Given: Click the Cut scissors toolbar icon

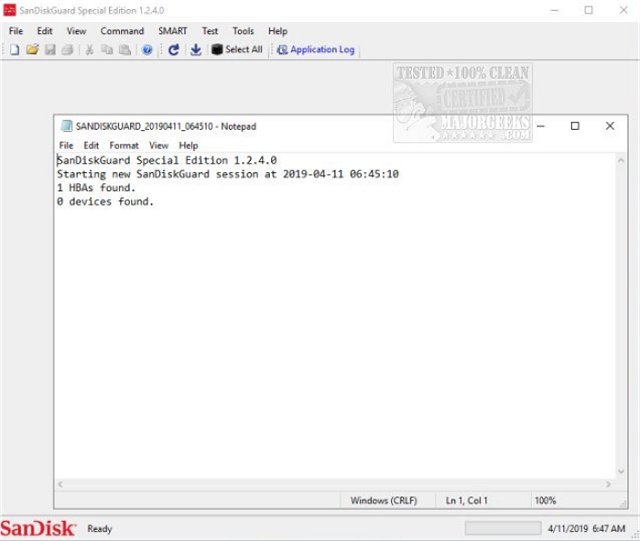Looking at the screenshot, I should (x=89, y=50).
